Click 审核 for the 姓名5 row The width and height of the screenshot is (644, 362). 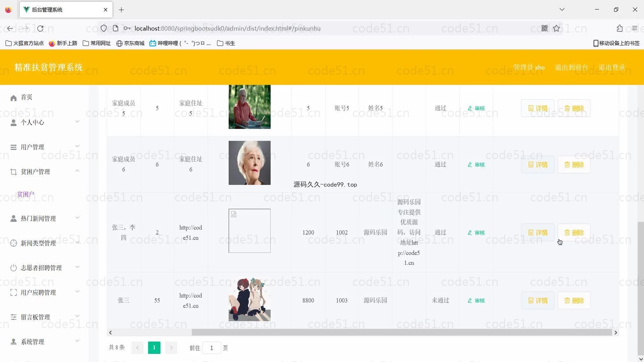point(476,108)
